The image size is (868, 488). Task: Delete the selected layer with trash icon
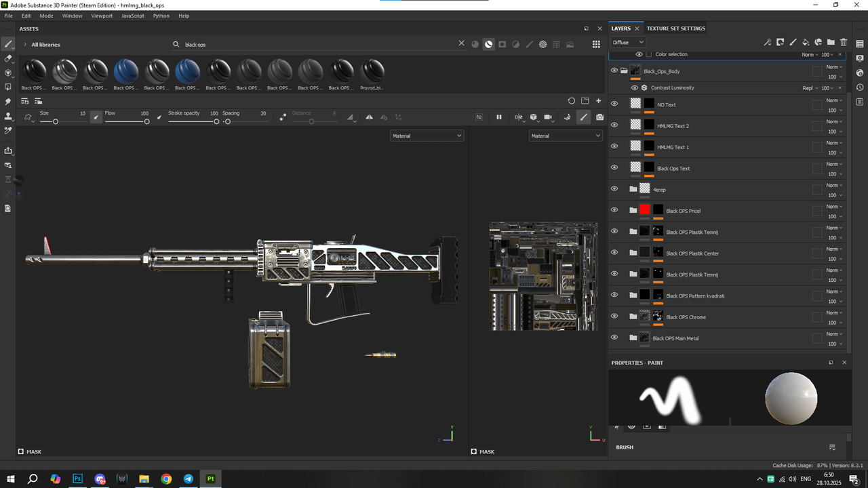844,42
